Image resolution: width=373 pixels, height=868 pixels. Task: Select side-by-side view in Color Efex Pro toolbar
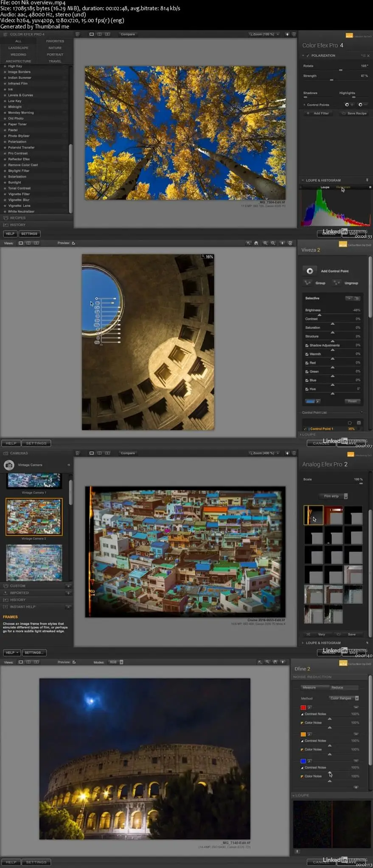point(107,34)
